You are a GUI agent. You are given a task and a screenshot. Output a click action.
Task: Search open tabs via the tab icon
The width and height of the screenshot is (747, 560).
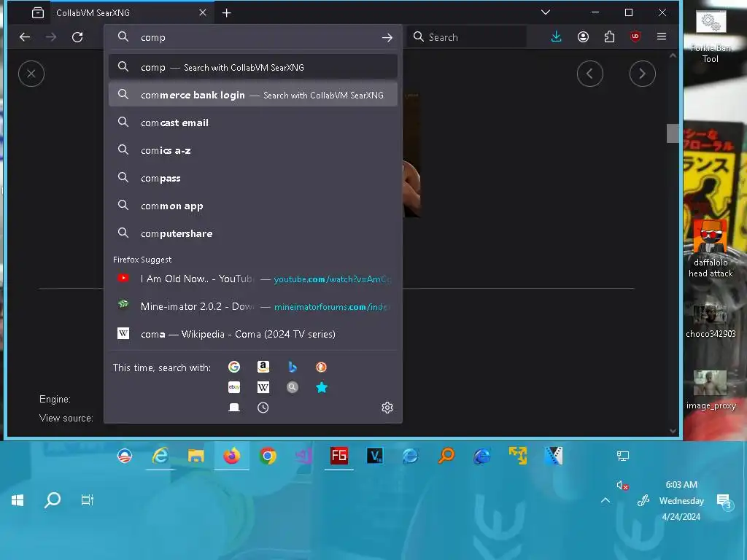pyautogui.click(x=234, y=408)
